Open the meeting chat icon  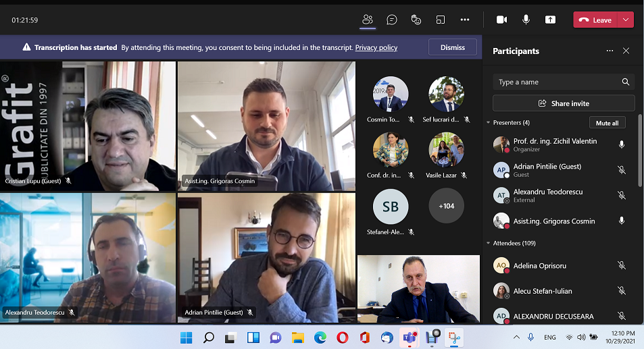point(392,20)
